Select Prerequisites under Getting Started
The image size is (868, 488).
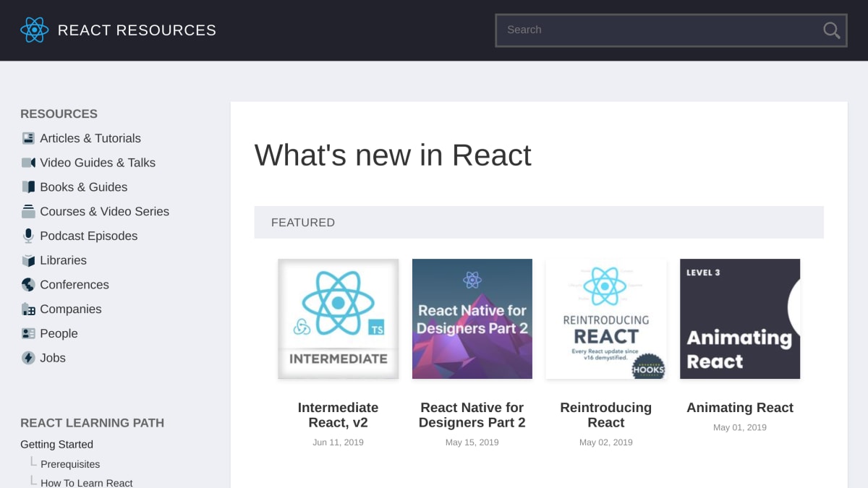[70, 464]
